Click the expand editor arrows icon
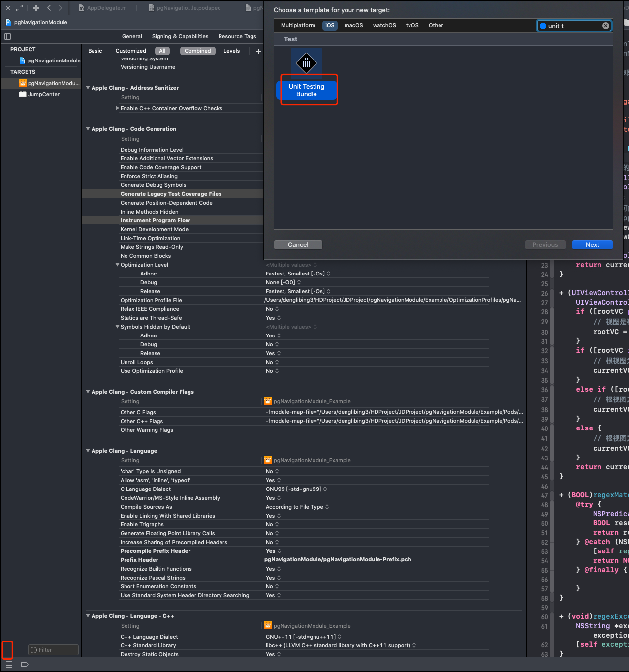This screenshot has width=629, height=672. pyautogui.click(x=19, y=8)
